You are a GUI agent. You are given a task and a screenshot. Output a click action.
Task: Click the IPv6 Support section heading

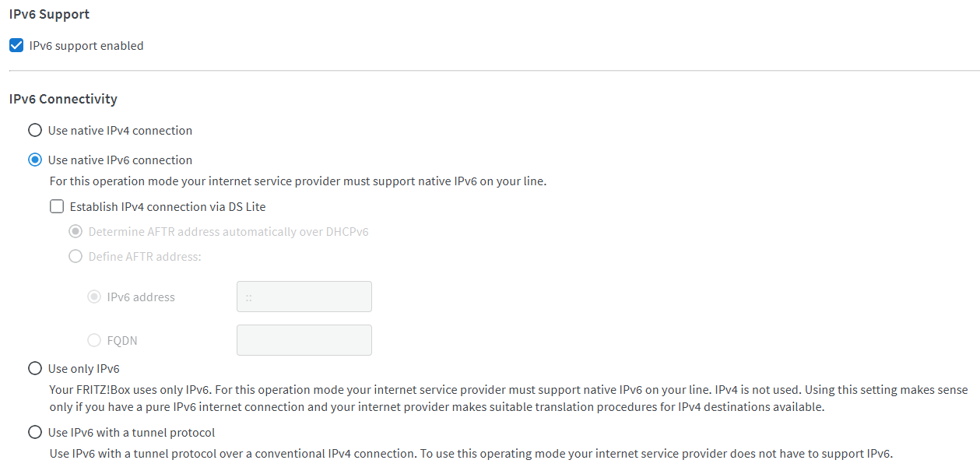pos(49,14)
